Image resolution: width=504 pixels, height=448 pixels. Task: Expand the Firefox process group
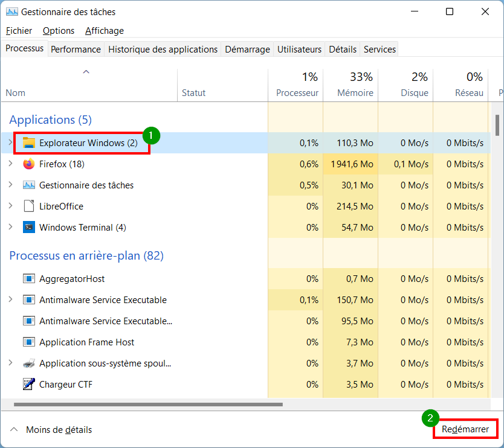(10, 164)
